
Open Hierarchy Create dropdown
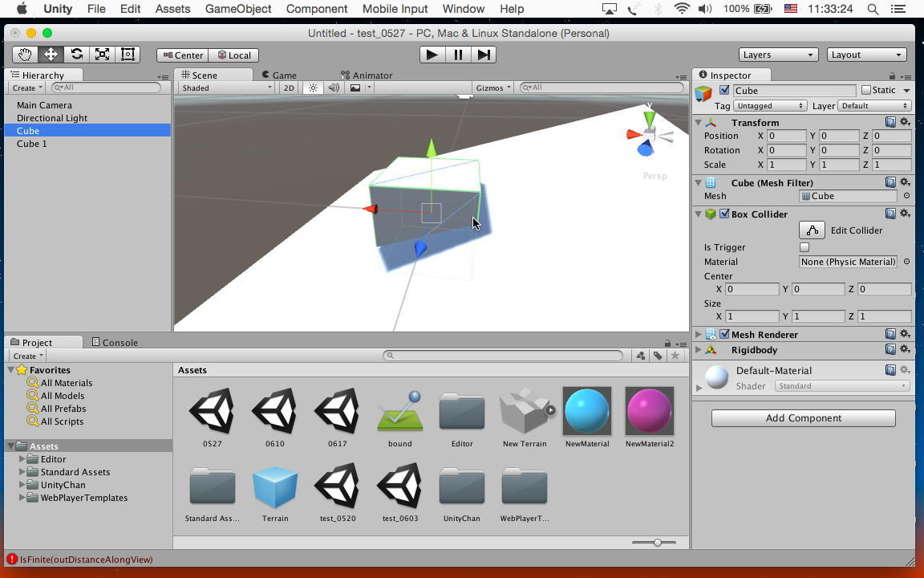pos(26,88)
